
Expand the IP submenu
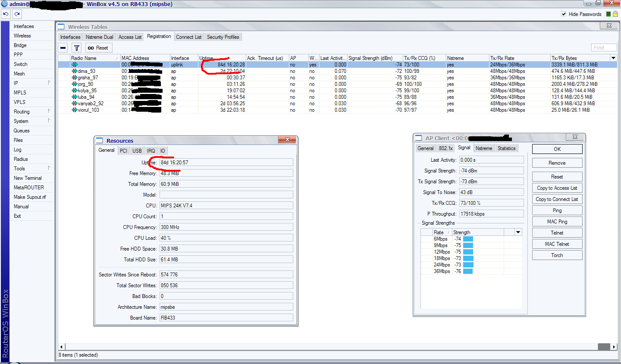49,83
